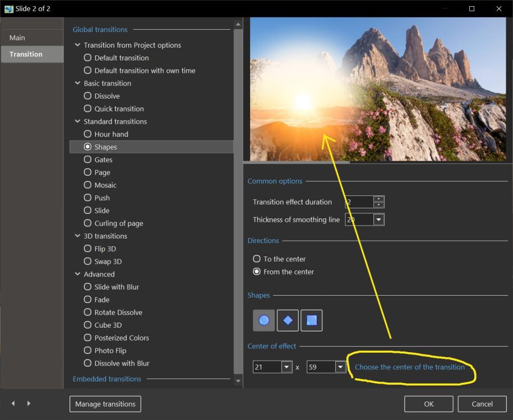
Task: Decrease transition effect duration with down arrow
Action: 379,205
